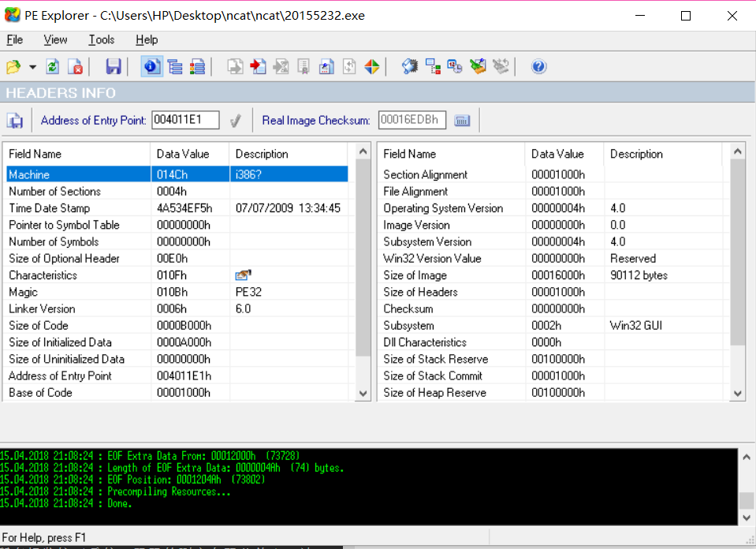Click the grayed brush icon in toolbar
756x549 pixels.
[x=501, y=66]
